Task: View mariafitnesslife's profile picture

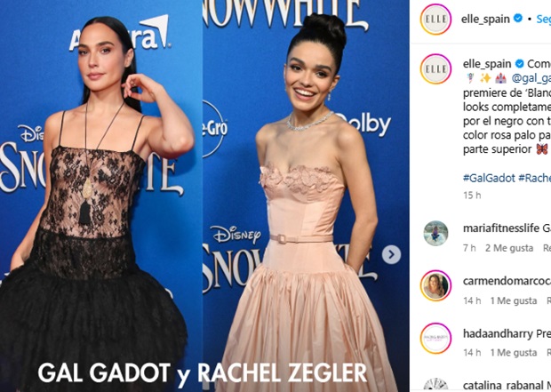Action: pyautogui.click(x=435, y=233)
